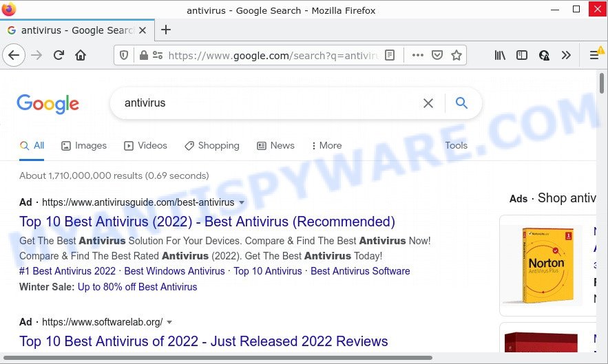Open Firefox hamburger menu

click(x=594, y=56)
